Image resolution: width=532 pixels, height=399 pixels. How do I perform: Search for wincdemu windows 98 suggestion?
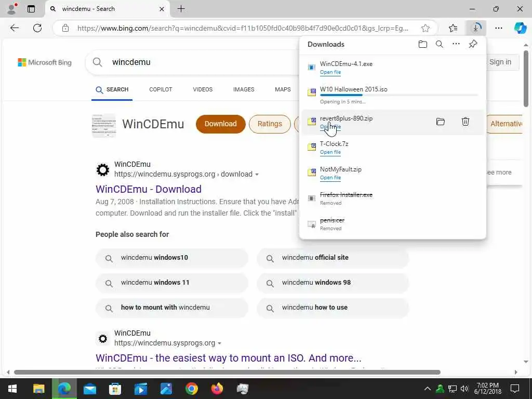click(x=332, y=283)
